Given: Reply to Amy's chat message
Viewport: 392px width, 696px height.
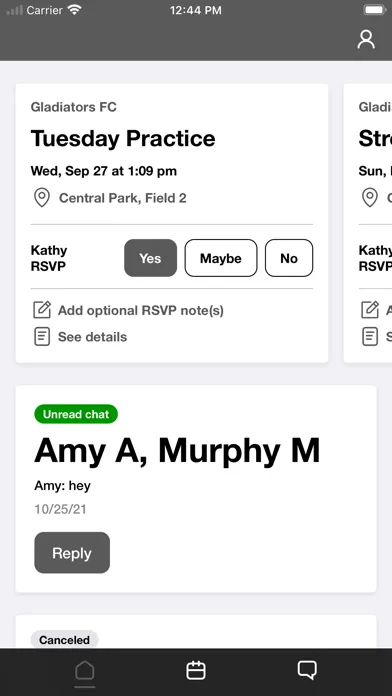Looking at the screenshot, I should click(72, 553).
